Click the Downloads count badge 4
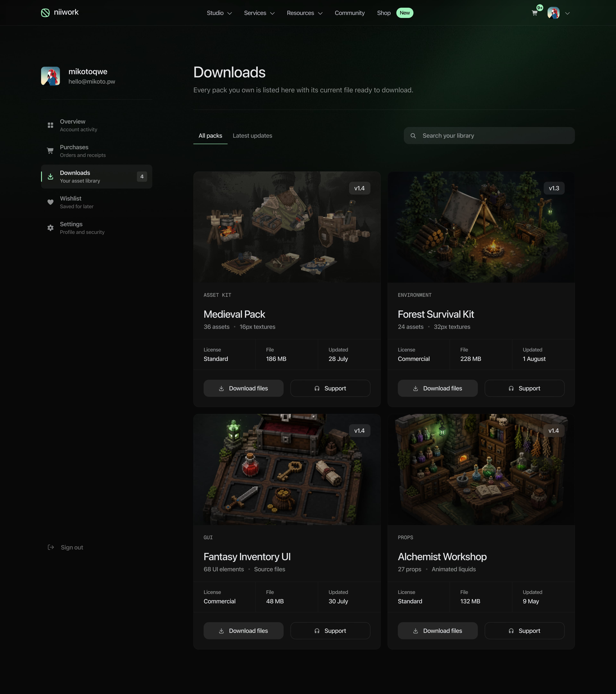 coord(142,177)
